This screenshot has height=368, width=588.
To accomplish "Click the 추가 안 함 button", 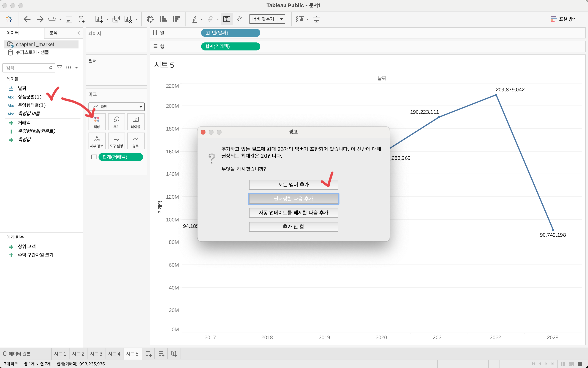I will tap(293, 227).
